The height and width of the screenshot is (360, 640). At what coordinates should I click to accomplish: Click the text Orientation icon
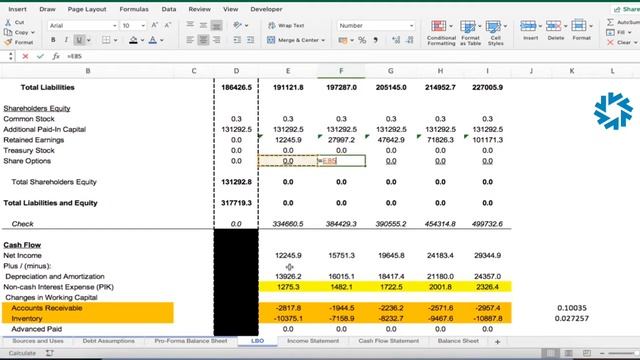pyautogui.click(x=238, y=25)
